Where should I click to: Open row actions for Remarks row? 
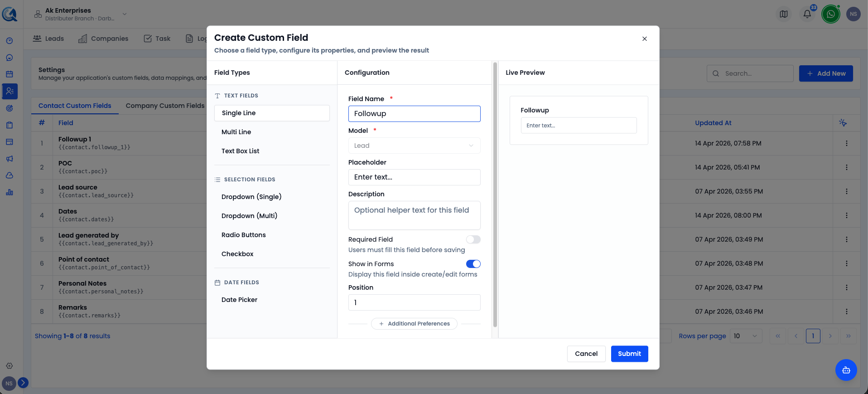(x=846, y=311)
